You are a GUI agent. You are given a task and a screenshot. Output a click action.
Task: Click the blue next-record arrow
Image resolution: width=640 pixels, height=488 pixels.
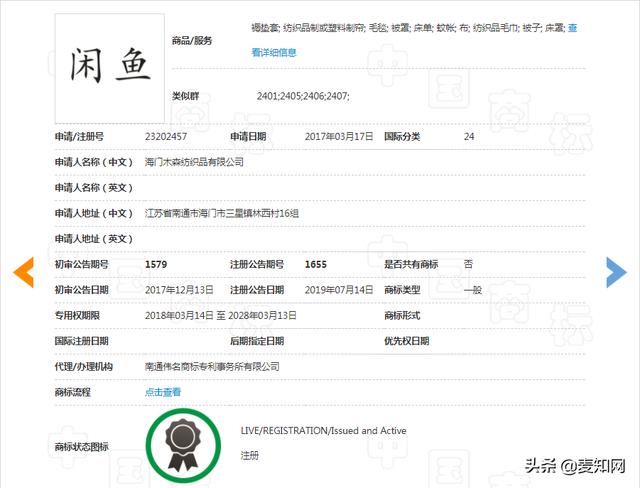pyautogui.click(x=616, y=271)
